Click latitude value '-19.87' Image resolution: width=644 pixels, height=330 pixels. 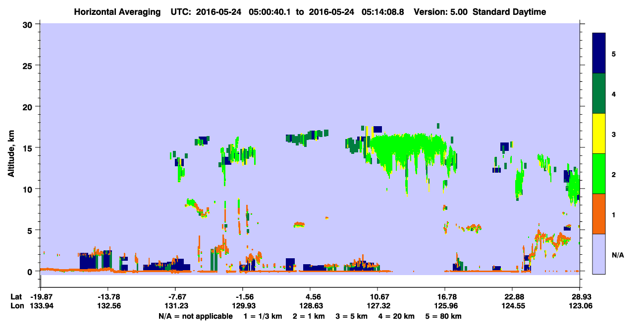[41, 297]
